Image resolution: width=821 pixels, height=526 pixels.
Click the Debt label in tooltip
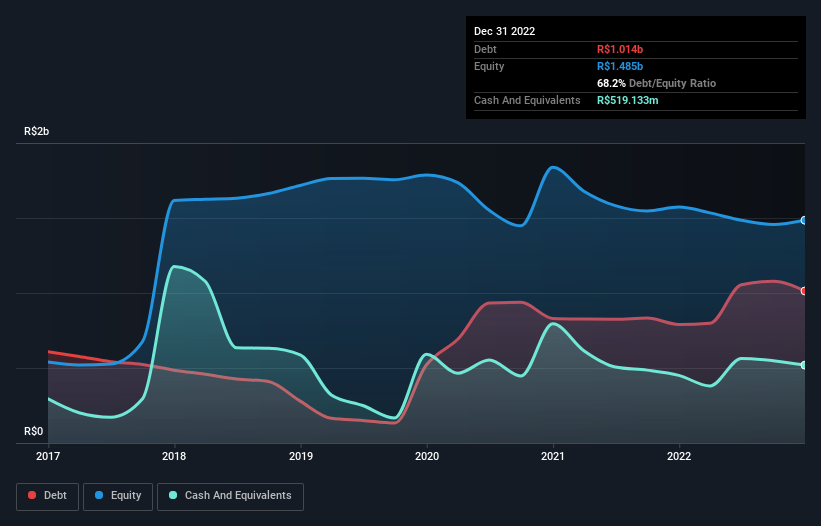tap(485, 49)
